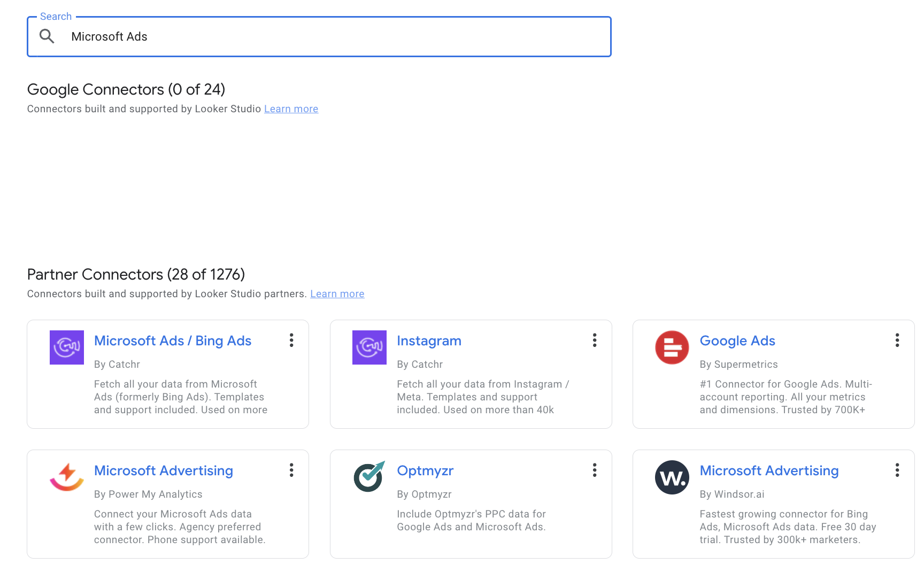Open the Optmyzr connector title link

click(425, 470)
